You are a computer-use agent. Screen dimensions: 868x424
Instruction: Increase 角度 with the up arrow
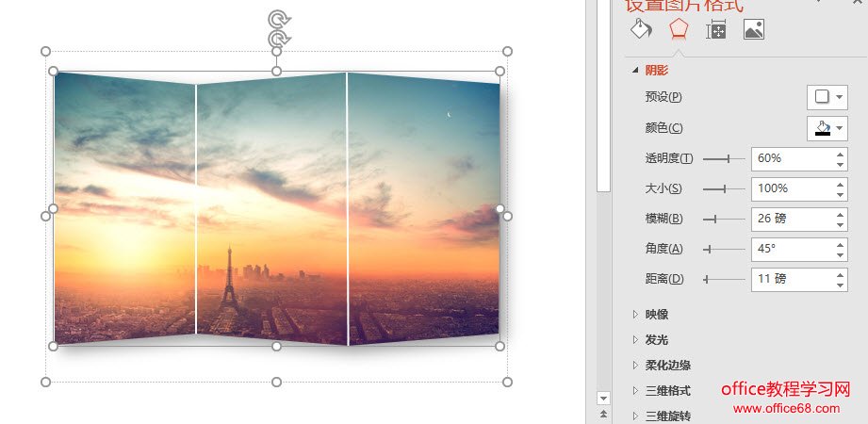(x=841, y=245)
